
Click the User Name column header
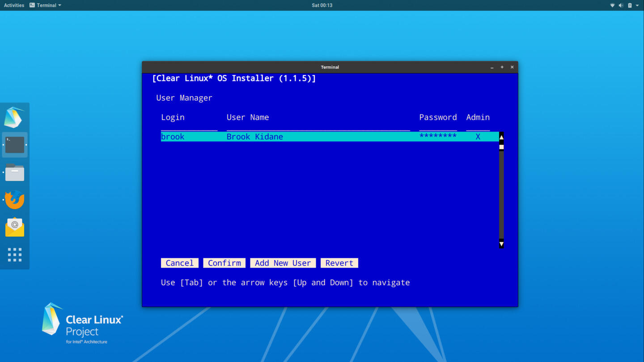pos(248,117)
